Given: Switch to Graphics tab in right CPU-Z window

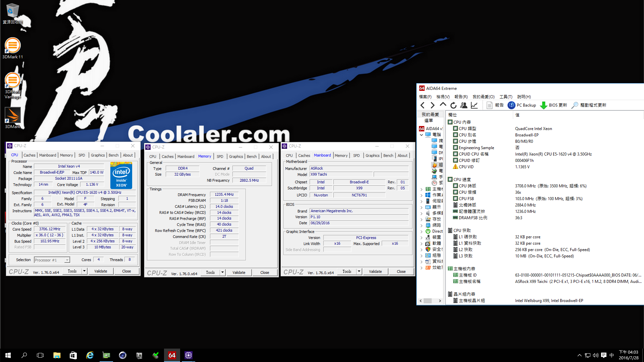Looking at the screenshot, I should (372, 156).
